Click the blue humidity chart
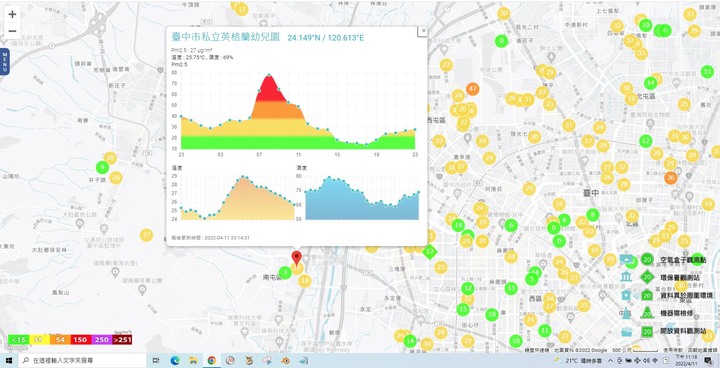The height and width of the screenshot is (368, 720). click(362, 197)
